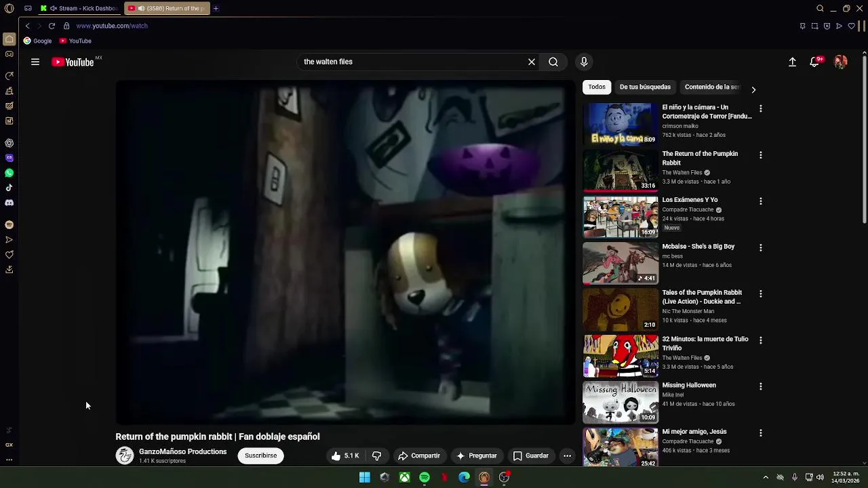Viewport: 868px width, 488px height.
Task: Open the YouTube create upload icon
Action: pyautogui.click(x=792, y=62)
